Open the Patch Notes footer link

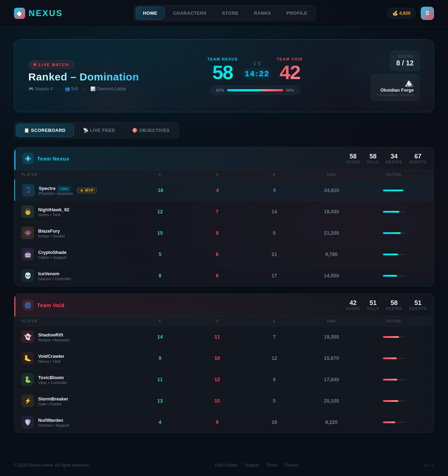pos(226,465)
